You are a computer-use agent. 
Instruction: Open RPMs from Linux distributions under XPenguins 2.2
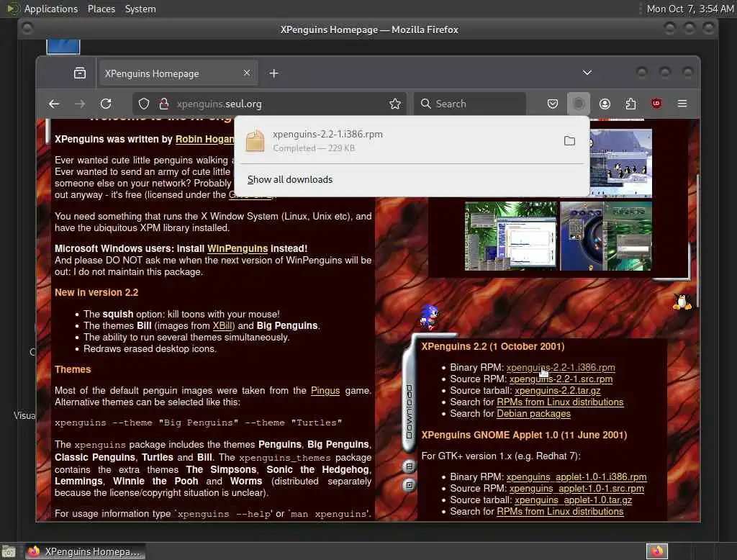click(560, 402)
